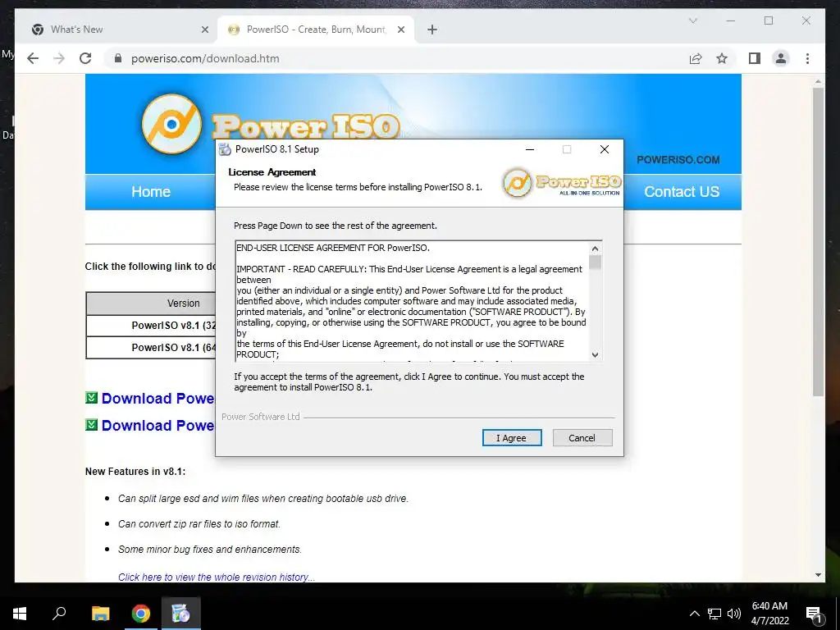The height and width of the screenshot is (630, 840).
Task: Click the POWERISO.COM text in the banner
Action: [678, 160]
